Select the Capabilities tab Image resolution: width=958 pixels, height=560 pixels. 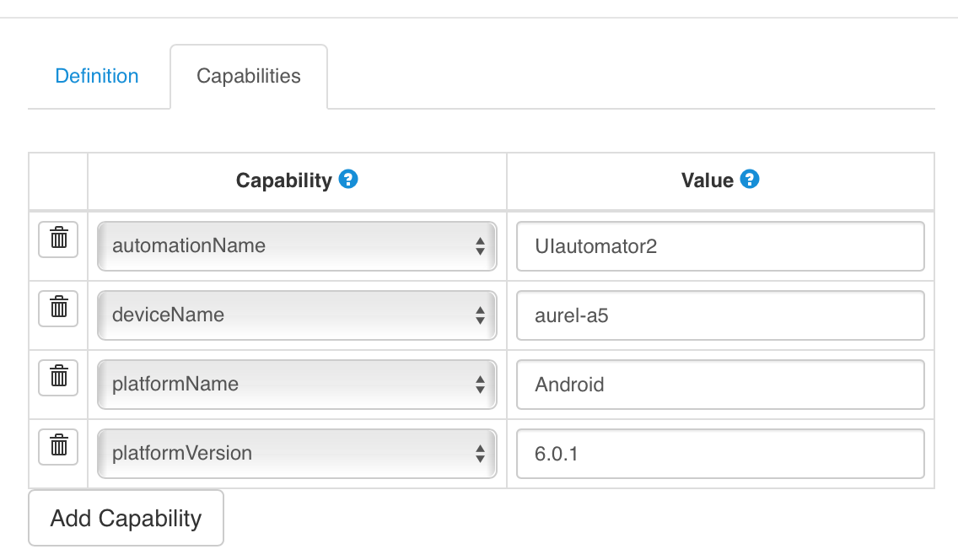tap(248, 76)
